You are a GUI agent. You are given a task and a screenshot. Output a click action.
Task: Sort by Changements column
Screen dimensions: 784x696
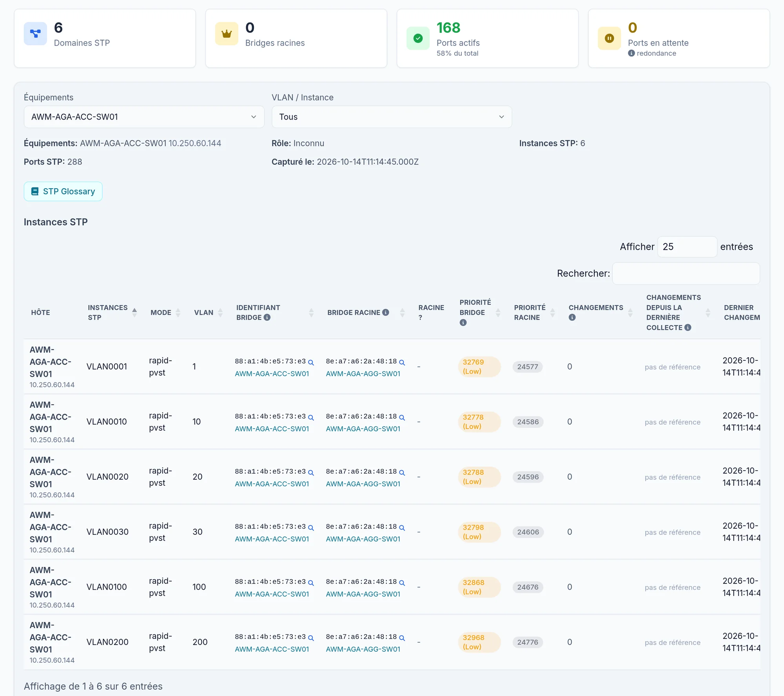point(630,313)
